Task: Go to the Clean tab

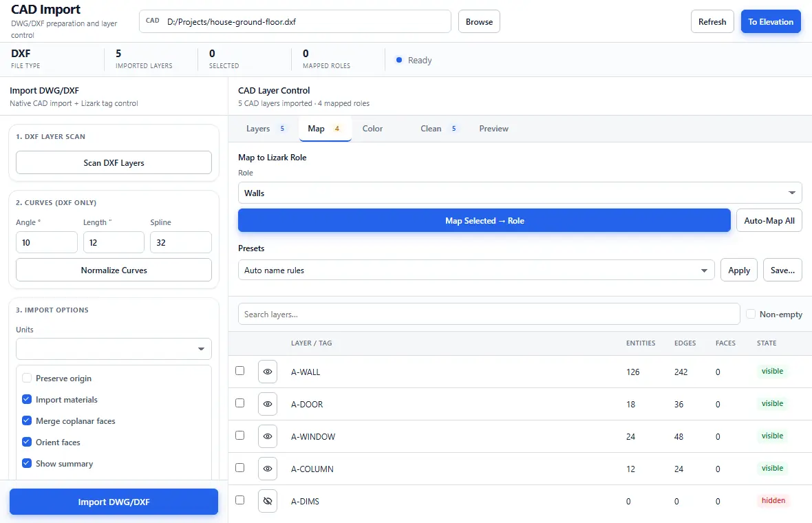Action: (x=438, y=129)
